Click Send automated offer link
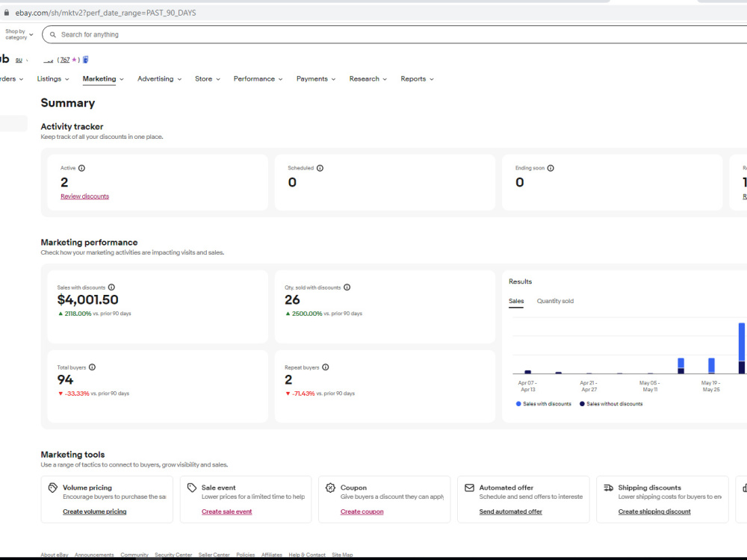 pos(511,511)
